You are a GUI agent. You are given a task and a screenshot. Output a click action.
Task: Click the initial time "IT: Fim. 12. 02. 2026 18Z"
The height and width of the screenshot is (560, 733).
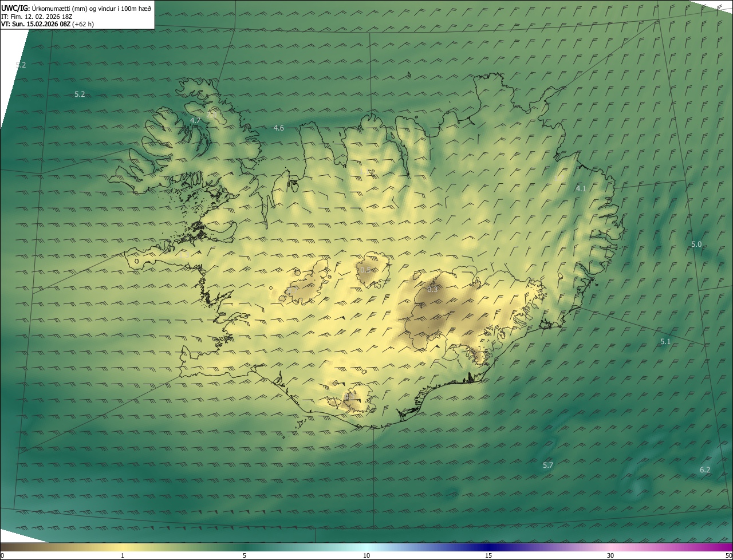tap(37, 17)
